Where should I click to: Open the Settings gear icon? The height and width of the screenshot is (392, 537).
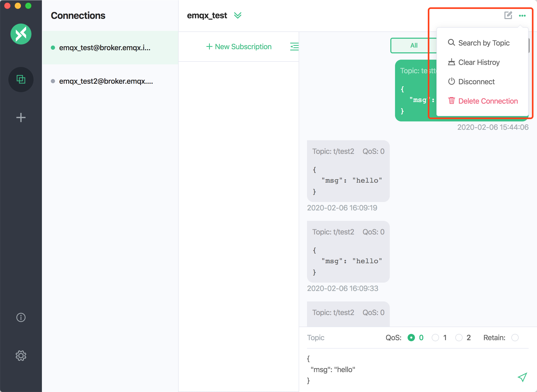point(21,356)
